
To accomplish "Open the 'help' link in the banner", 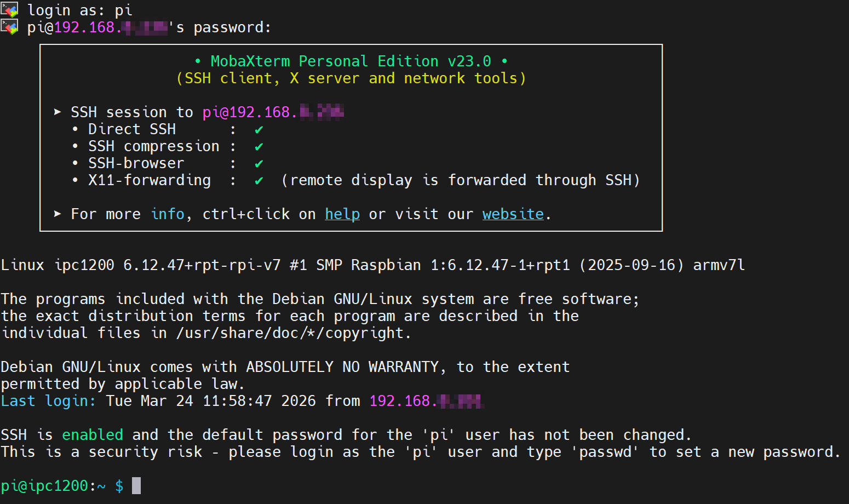I will 342,214.
